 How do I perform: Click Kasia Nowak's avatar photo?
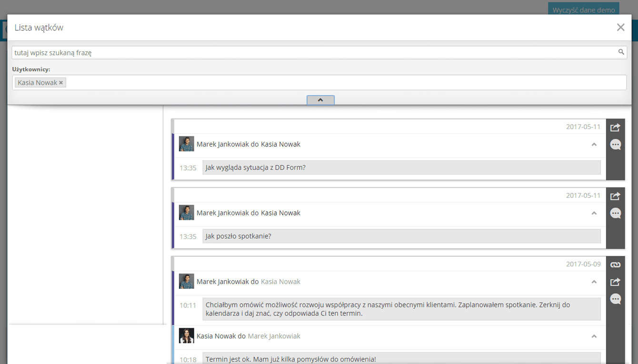point(186,336)
